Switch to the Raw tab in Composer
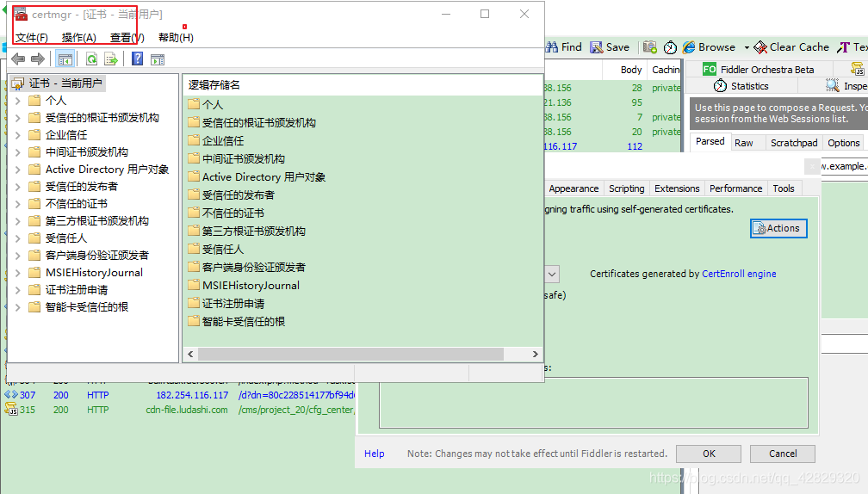 click(744, 143)
